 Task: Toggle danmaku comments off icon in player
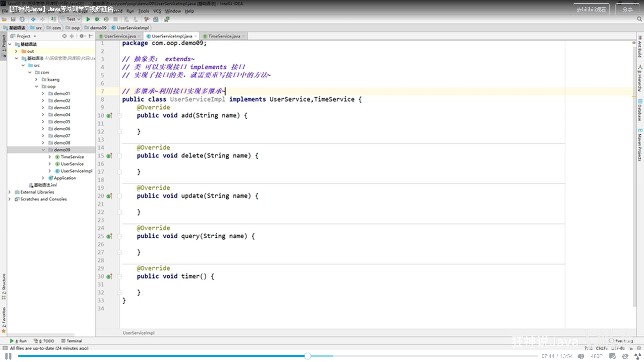(612, 356)
